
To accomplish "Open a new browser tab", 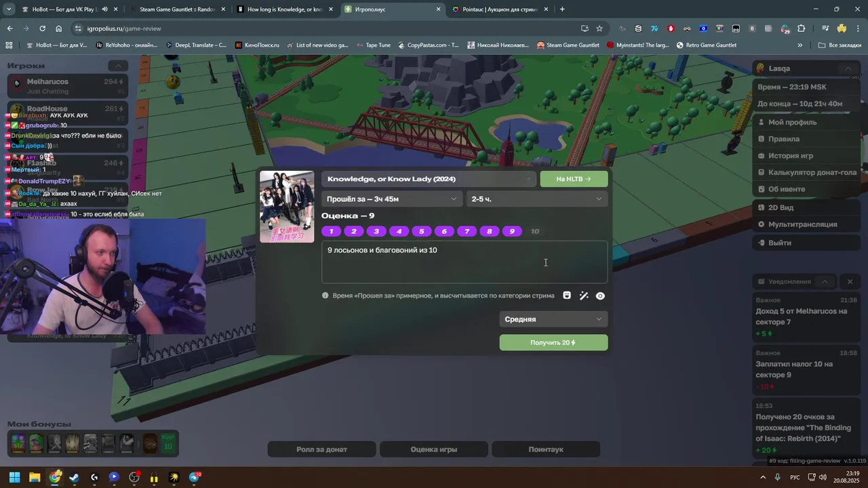I will 562,9.
